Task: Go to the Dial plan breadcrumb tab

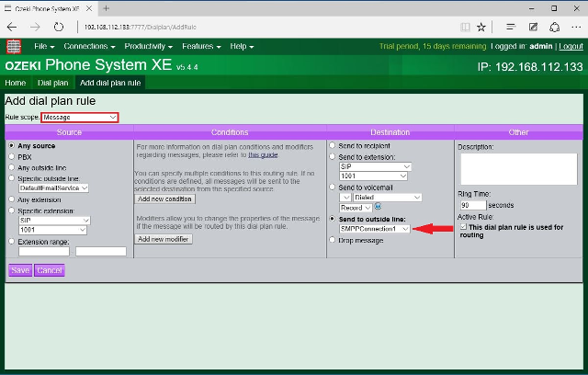Action: (53, 83)
